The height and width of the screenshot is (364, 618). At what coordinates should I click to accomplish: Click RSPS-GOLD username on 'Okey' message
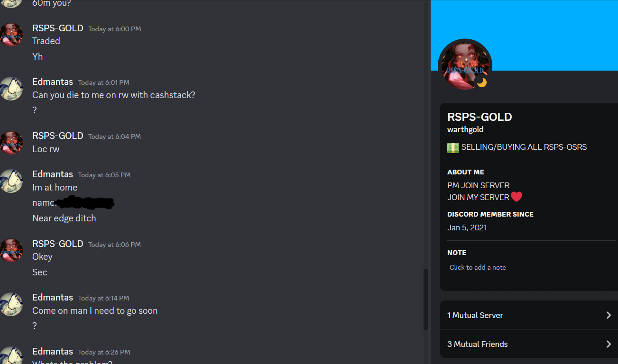pyautogui.click(x=58, y=244)
